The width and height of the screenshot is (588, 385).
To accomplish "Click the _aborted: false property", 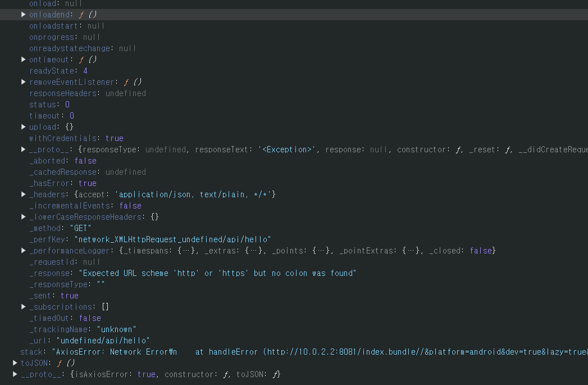I will pyautogui.click(x=63, y=161).
